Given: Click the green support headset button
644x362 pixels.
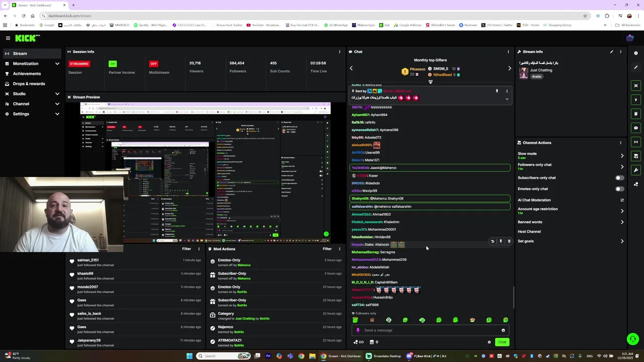Looking at the screenshot, I should [x=633, y=339].
